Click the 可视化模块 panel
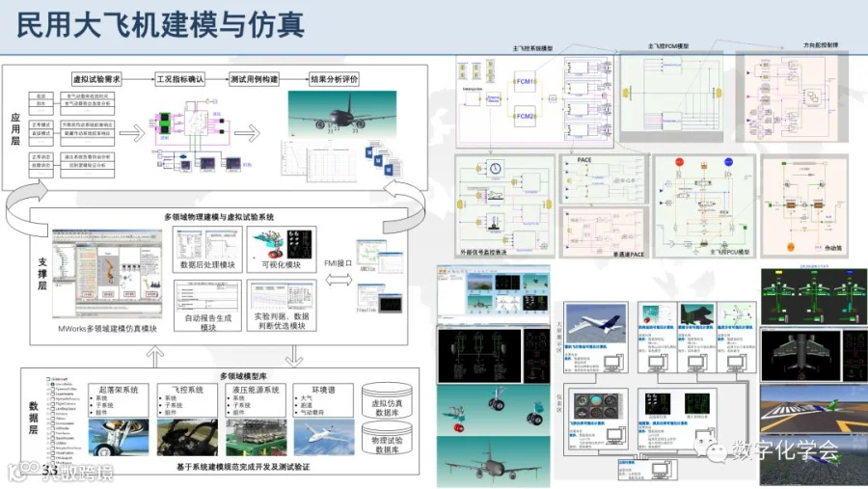This screenshot has width=868, height=489. click(x=282, y=249)
